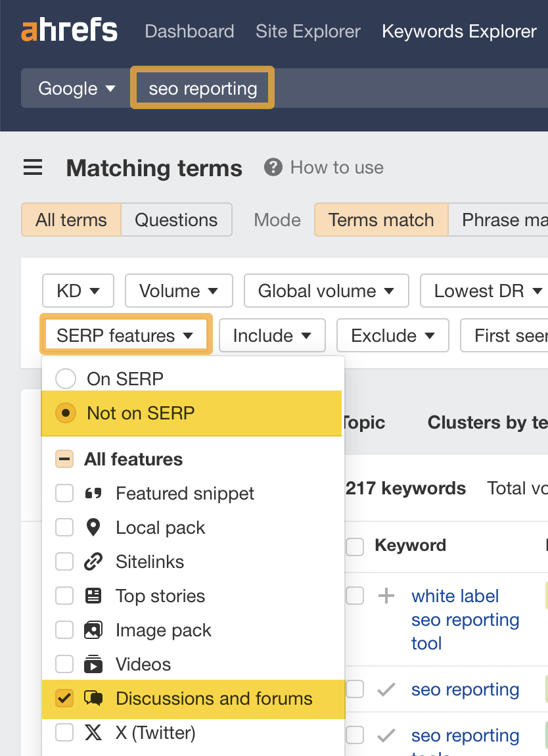
Task: Open the Volume filter dropdown
Action: tap(178, 291)
